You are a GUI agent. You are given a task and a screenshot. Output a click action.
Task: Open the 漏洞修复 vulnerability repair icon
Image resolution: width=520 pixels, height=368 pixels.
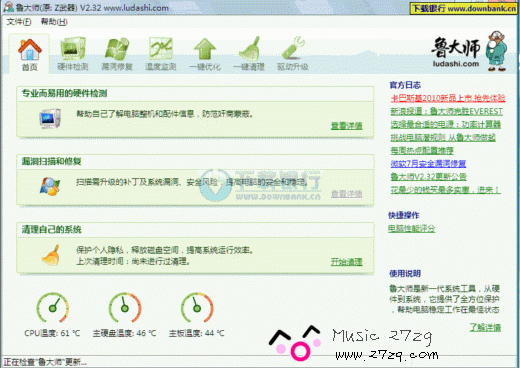click(117, 49)
